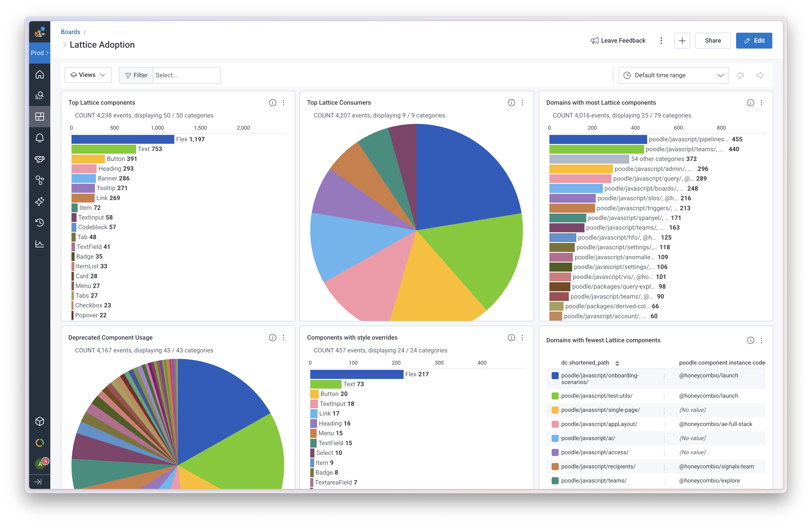This screenshot has height=526, width=812.
Task: Click info icon on Top Lattice Consumers
Action: pos(511,103)
